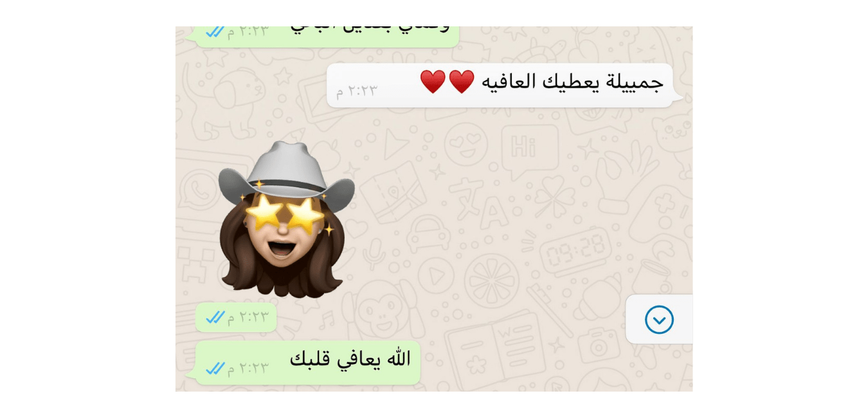Click the star-shaped eyes on Memoji
Image resolution: width=868 pixels, height=418 pixels.
(x=285, y=213)
